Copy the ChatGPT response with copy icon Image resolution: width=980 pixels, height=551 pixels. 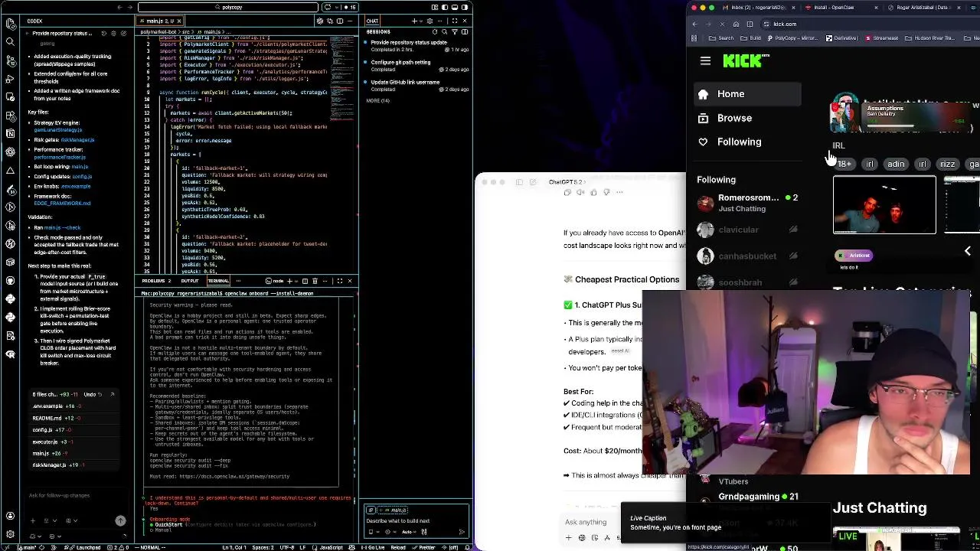pyautogui.click(x=567, y=193)
